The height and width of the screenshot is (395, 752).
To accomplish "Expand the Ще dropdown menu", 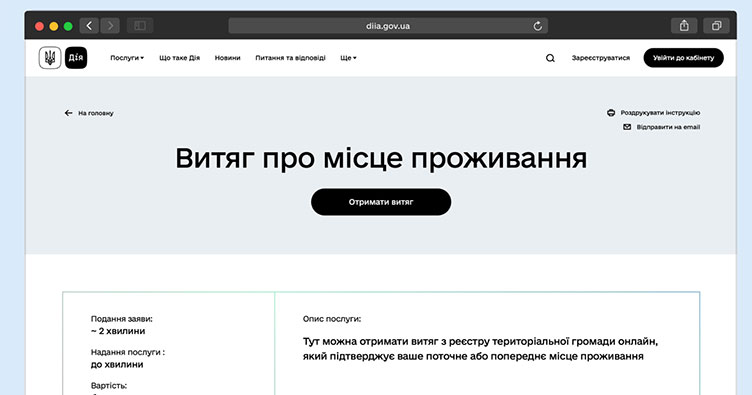I will pos(348,58).
